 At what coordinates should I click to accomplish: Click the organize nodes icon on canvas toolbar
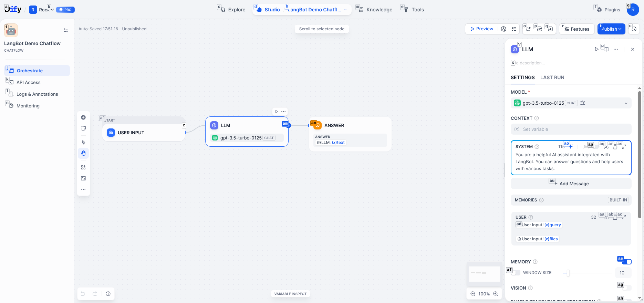[x=83, y=167]
